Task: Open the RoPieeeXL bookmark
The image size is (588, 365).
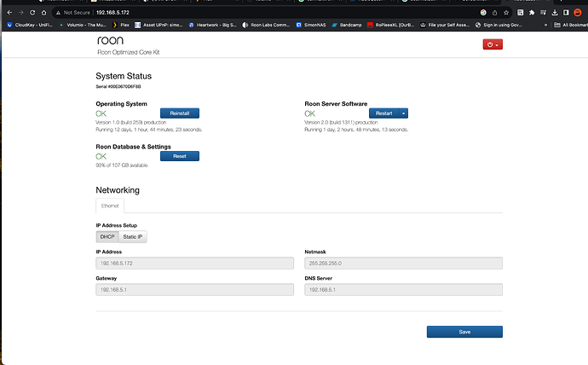Action: (x=391, y=25)
